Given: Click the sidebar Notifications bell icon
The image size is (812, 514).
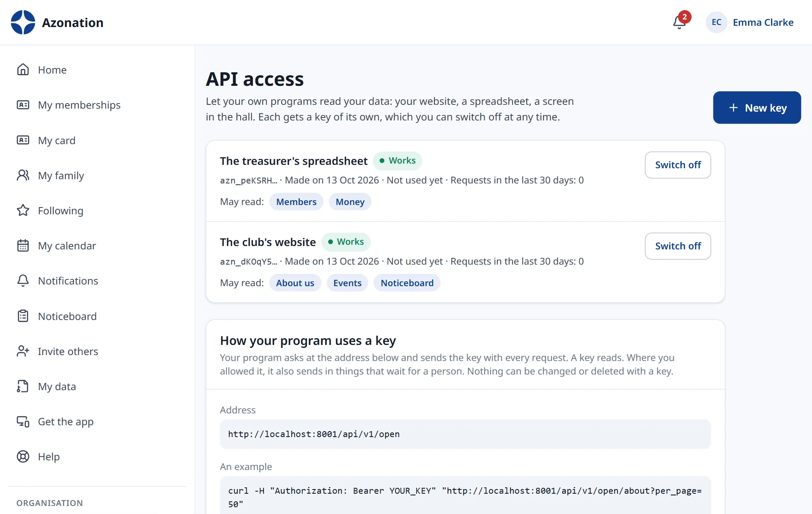Looking at the screenshot, I should pos(23,280).
